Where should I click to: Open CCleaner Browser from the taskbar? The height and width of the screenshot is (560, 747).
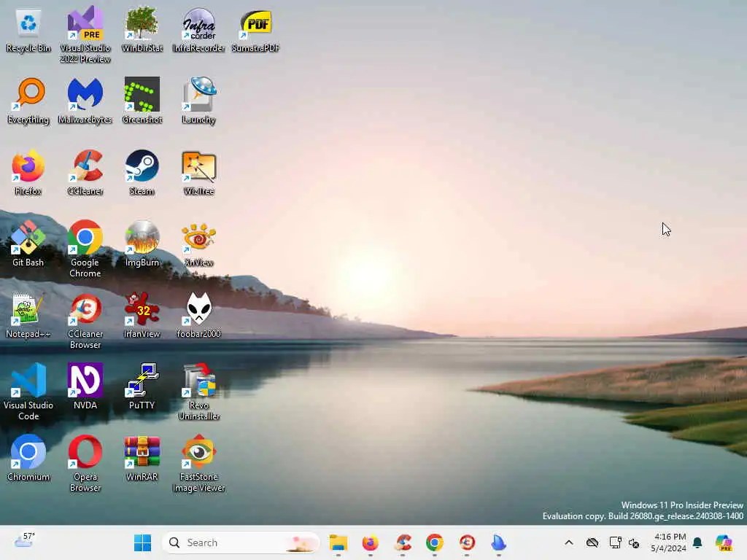pos(467,542)
